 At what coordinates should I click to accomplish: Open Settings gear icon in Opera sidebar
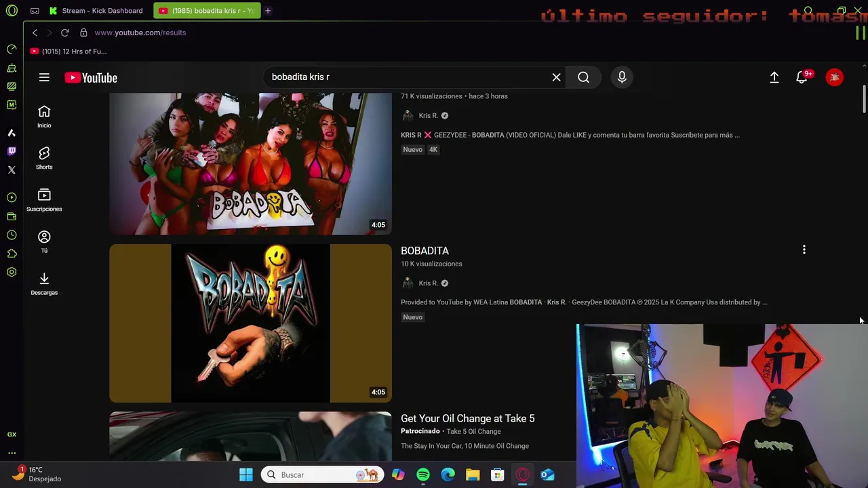12,272
